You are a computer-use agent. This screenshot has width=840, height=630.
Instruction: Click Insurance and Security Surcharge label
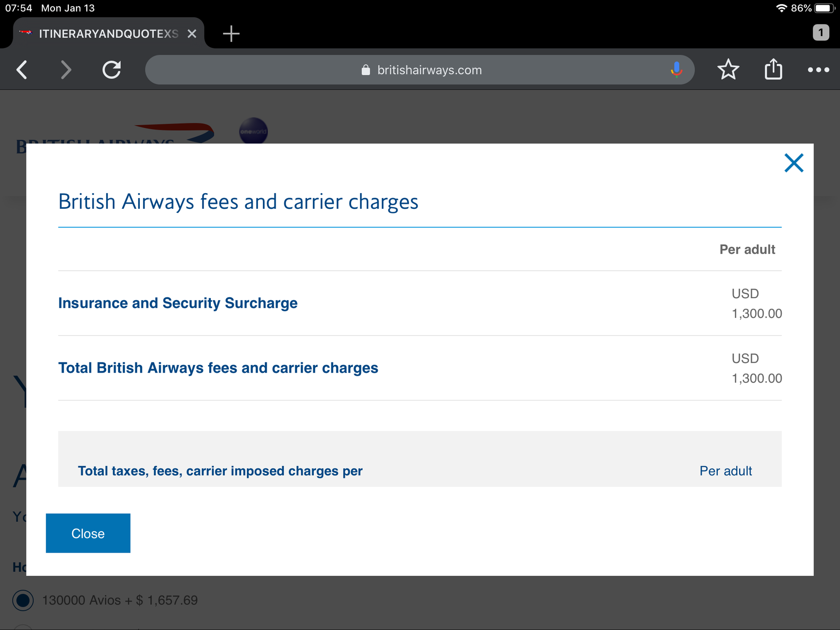(x=178, y=303)
